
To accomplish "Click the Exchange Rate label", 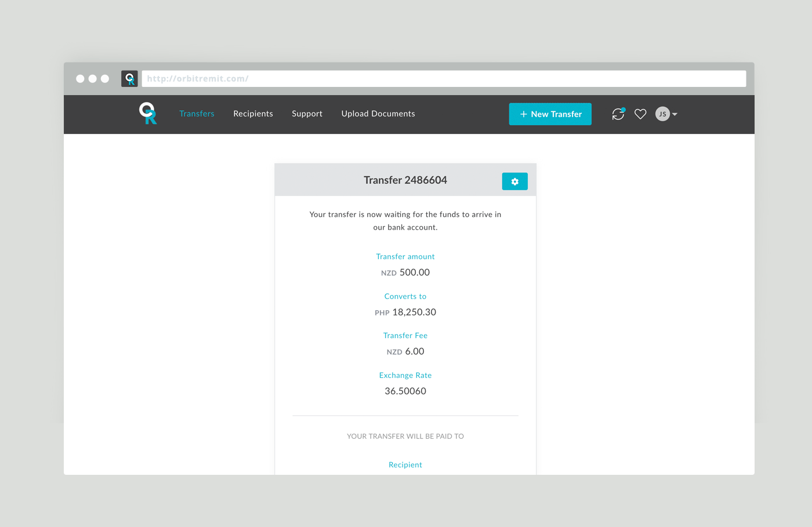I will (x=405, y=375).
